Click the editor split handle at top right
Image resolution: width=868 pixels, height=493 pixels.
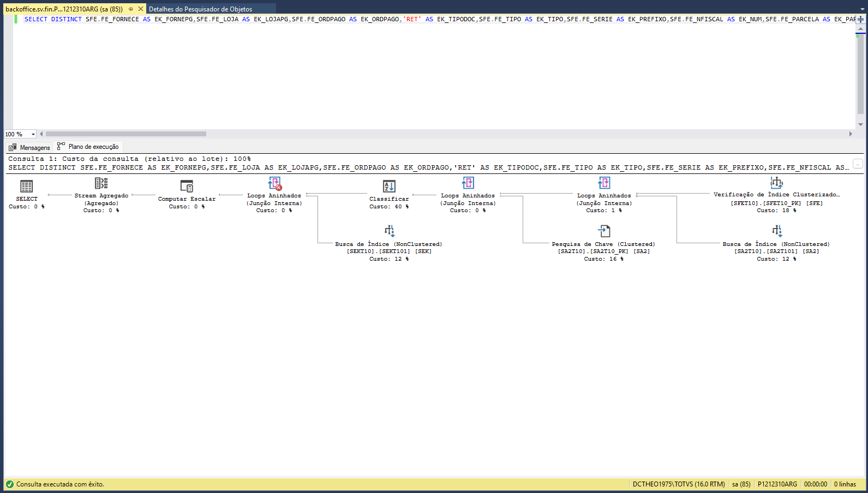click(860, 19)
